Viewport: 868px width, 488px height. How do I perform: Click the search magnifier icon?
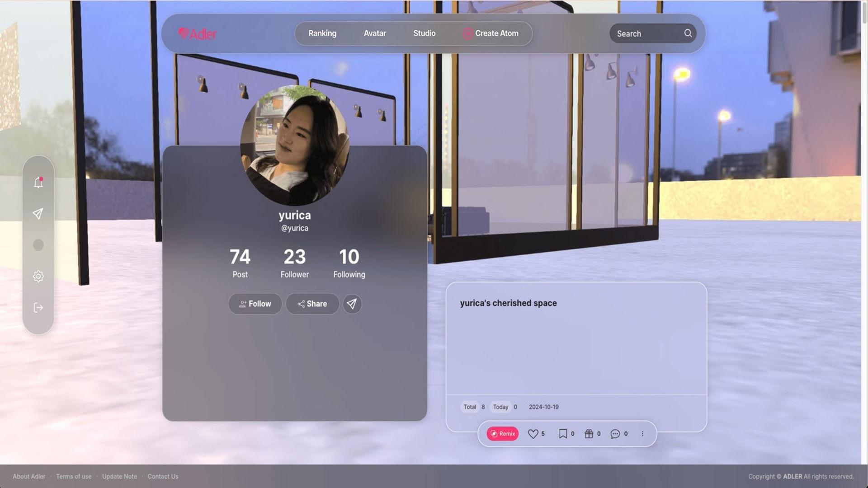[x=688, y=33]
